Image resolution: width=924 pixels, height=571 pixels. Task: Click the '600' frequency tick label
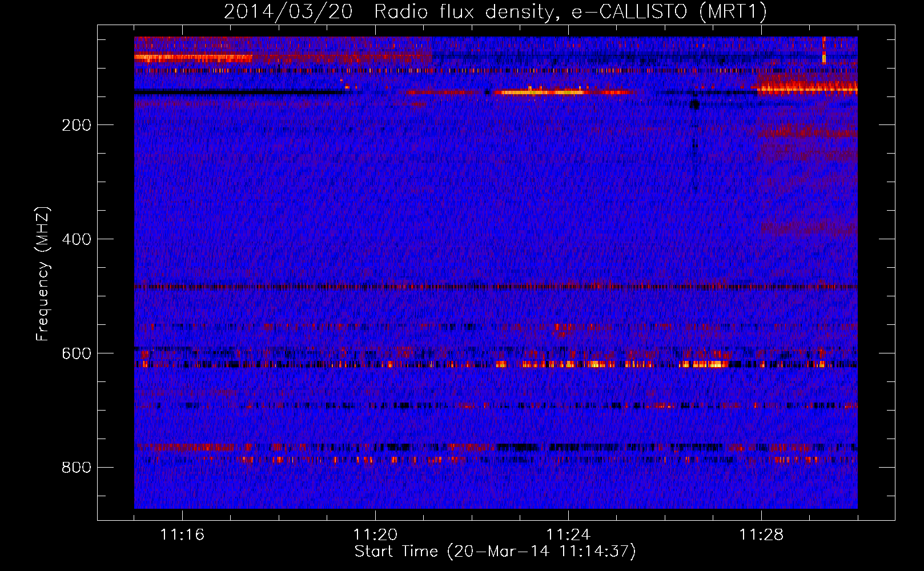77,353
